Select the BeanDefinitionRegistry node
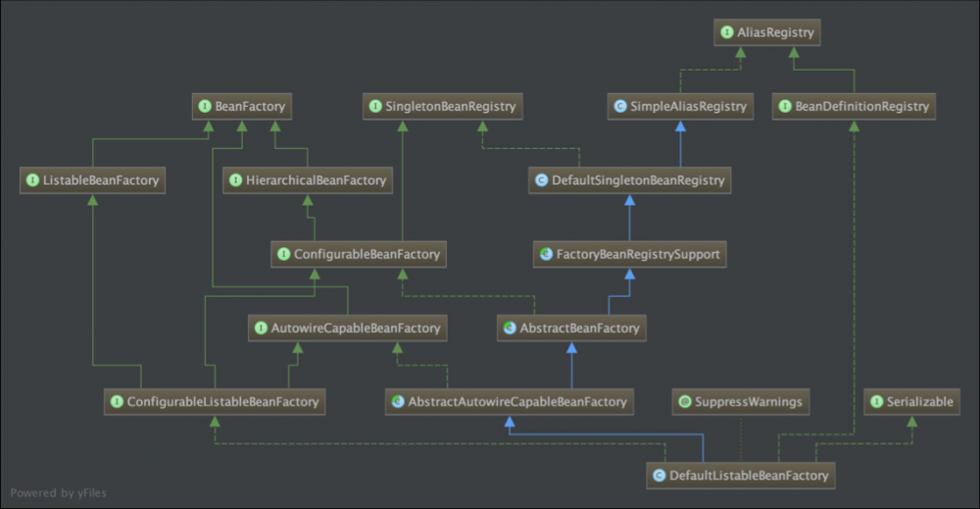This screenshot has height=509, width=980. 854,106
